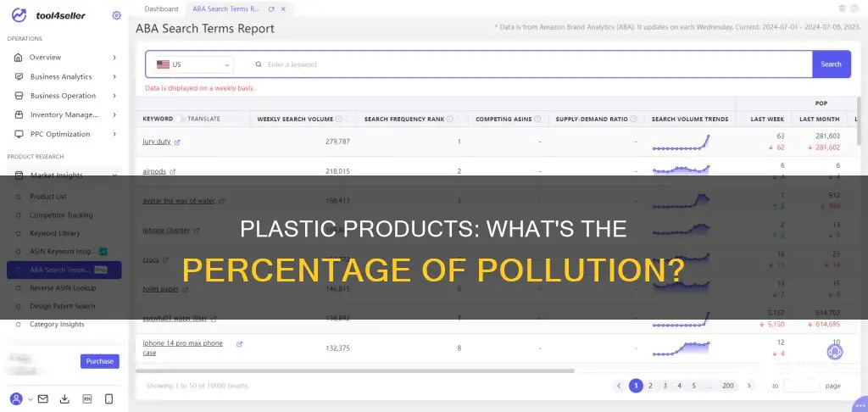
Task: Jump to last page 200
Action: point(728,386)
